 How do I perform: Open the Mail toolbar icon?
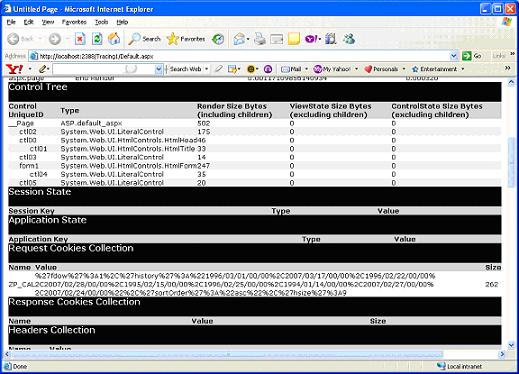pos(291,69)
